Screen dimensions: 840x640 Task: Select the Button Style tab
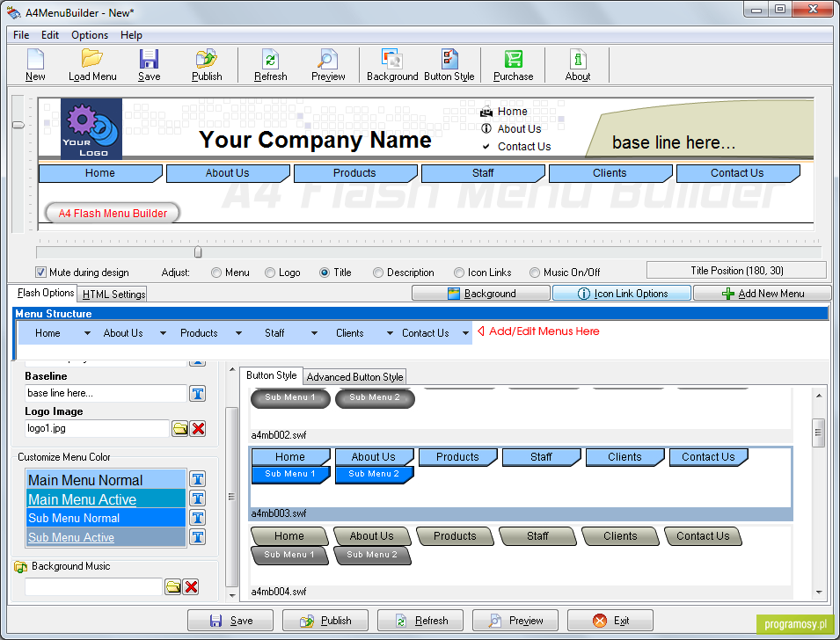coord(271,375)
